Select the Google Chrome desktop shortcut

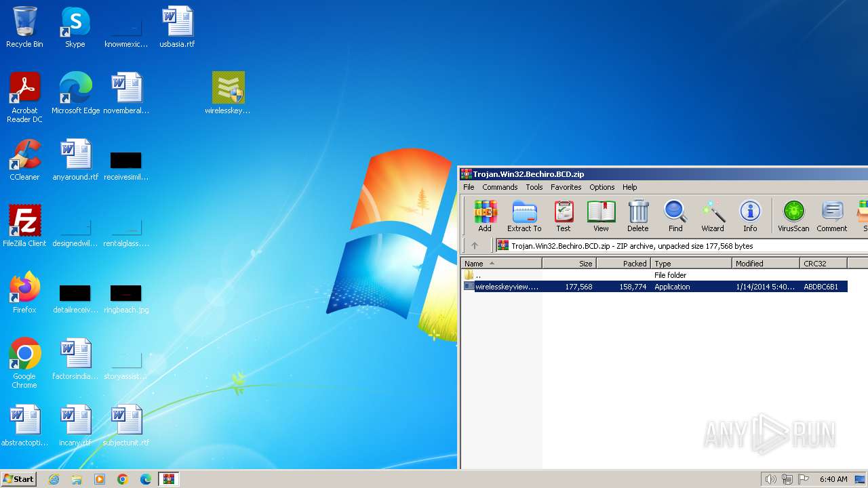tap(24, 363)
